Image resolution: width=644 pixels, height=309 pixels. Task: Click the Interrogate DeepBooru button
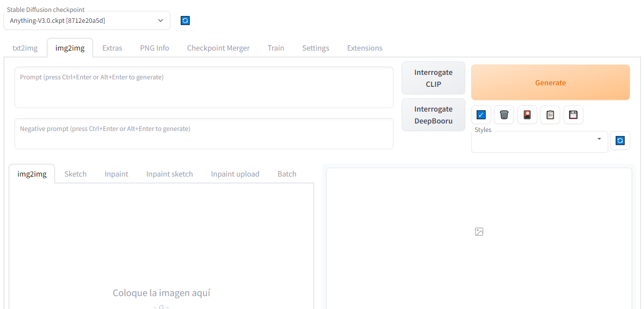[x=433, y=115]
